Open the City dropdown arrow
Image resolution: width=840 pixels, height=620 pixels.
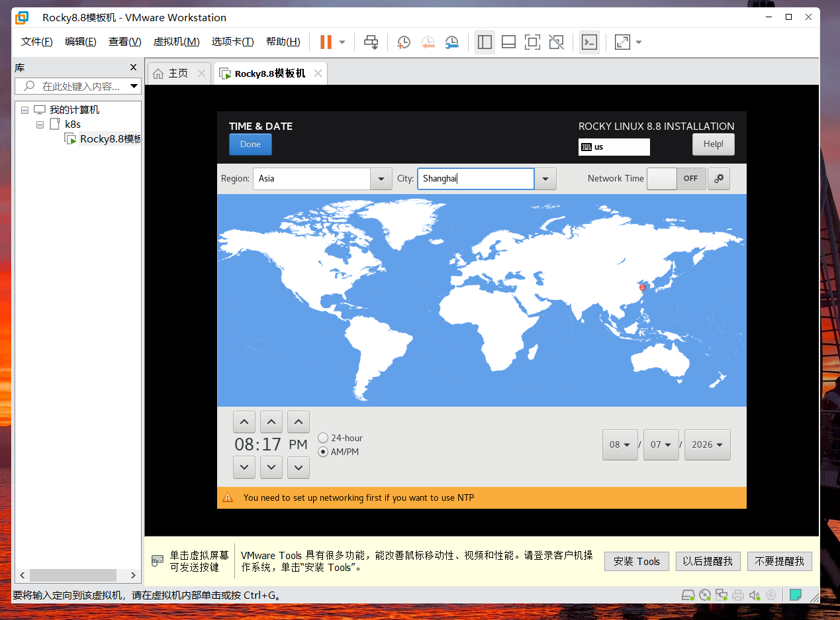coord(545,179)
